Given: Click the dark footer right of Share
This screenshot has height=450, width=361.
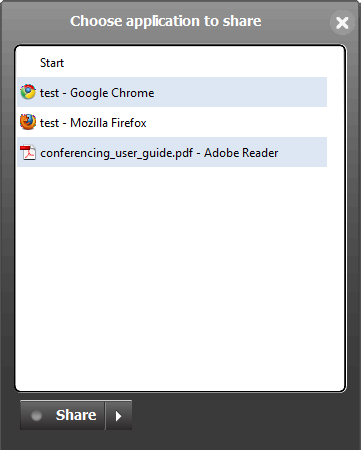Looking at the screenshot, I should pos(240,415).
